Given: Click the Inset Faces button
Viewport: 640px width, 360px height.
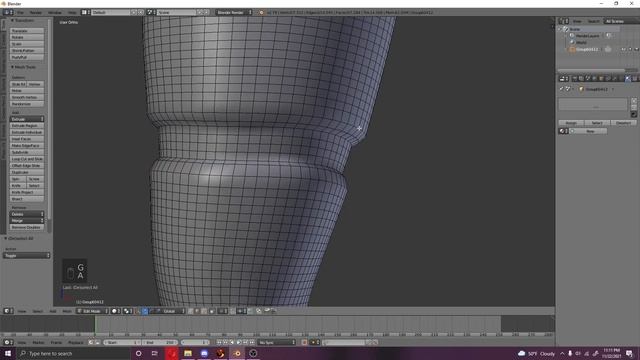Looking at the screenshot, I should 27,139.
